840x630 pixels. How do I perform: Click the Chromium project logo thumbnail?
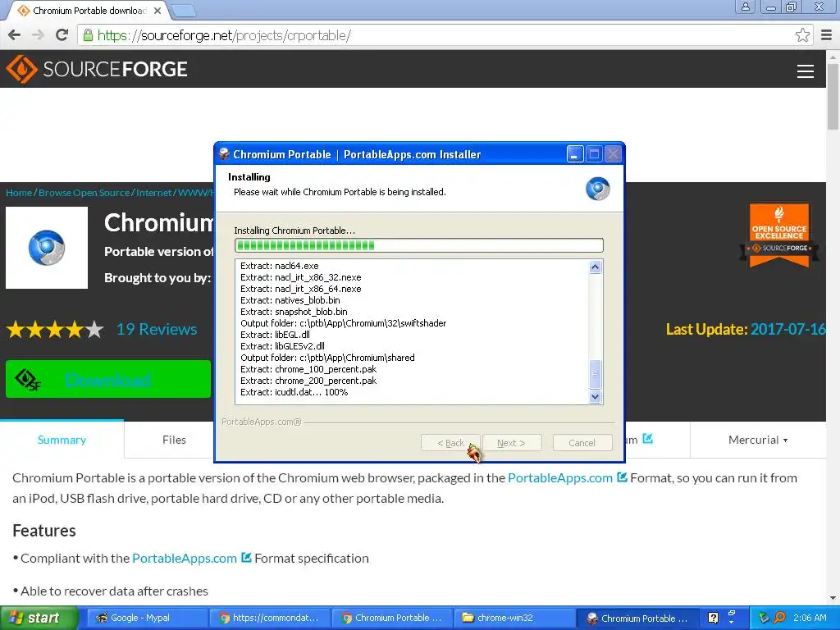[47, 248]
